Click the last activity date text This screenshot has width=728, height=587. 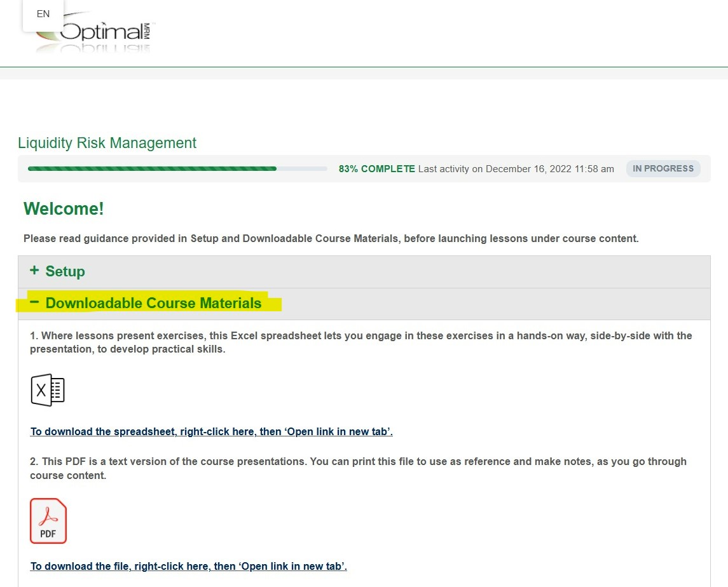pos(516,169)
